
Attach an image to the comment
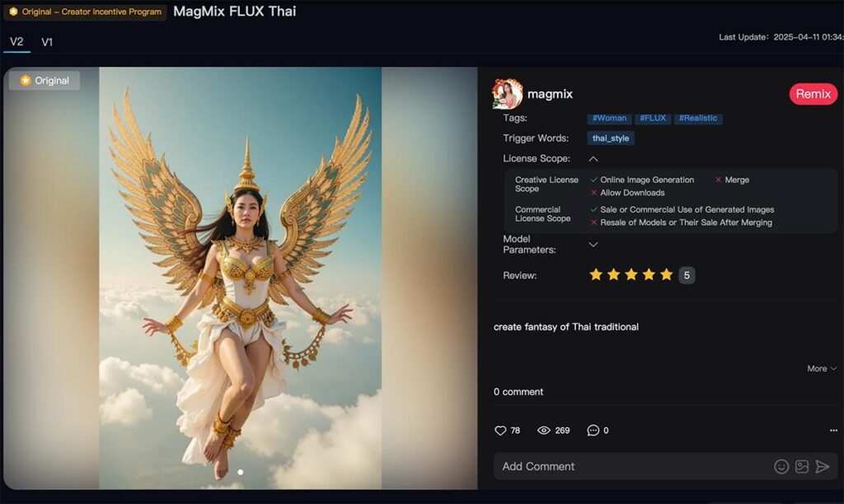802,467
